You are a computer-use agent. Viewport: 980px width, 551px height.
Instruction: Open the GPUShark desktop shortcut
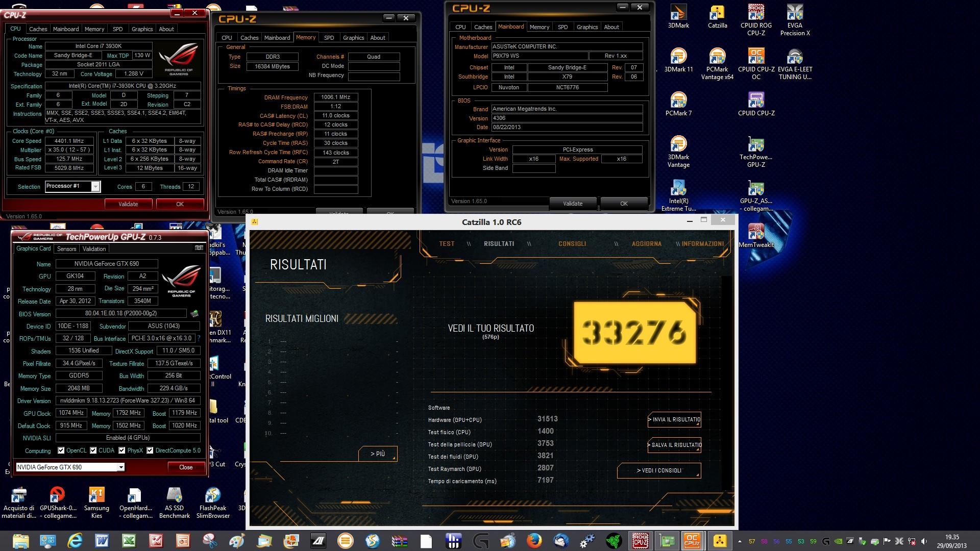tap(58, 503)
